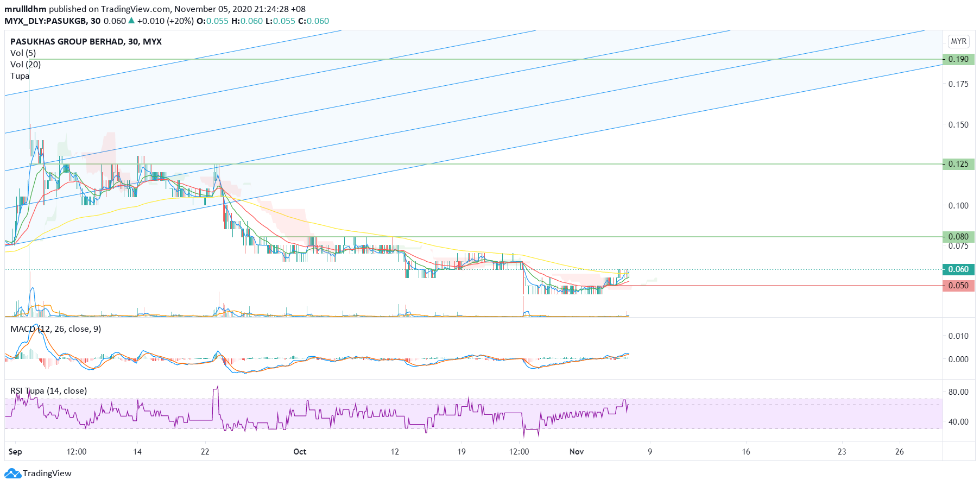Image resolution: width=980 pixels, height=486 pixels.
Task: Click the 0.080 green price label
Action: [958, 237]
